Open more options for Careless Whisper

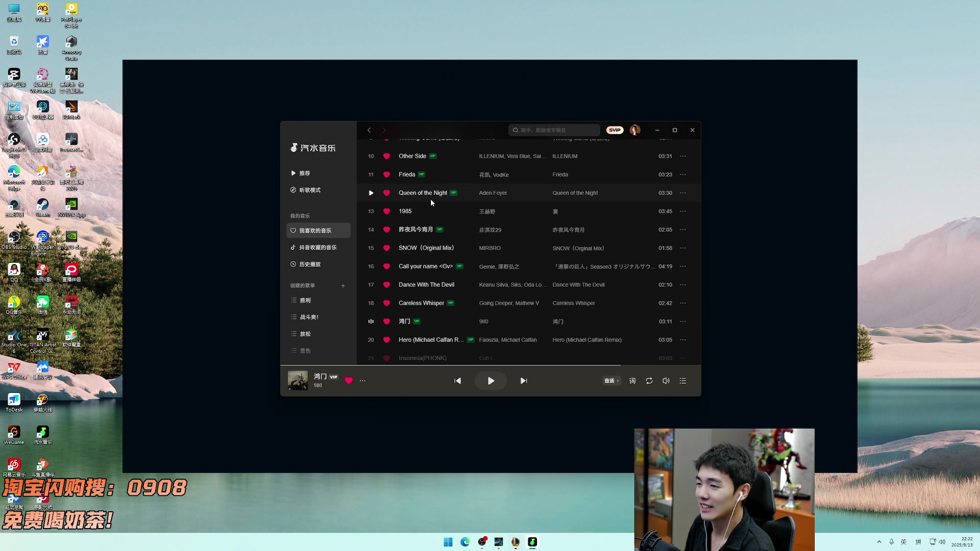point(683,303)
